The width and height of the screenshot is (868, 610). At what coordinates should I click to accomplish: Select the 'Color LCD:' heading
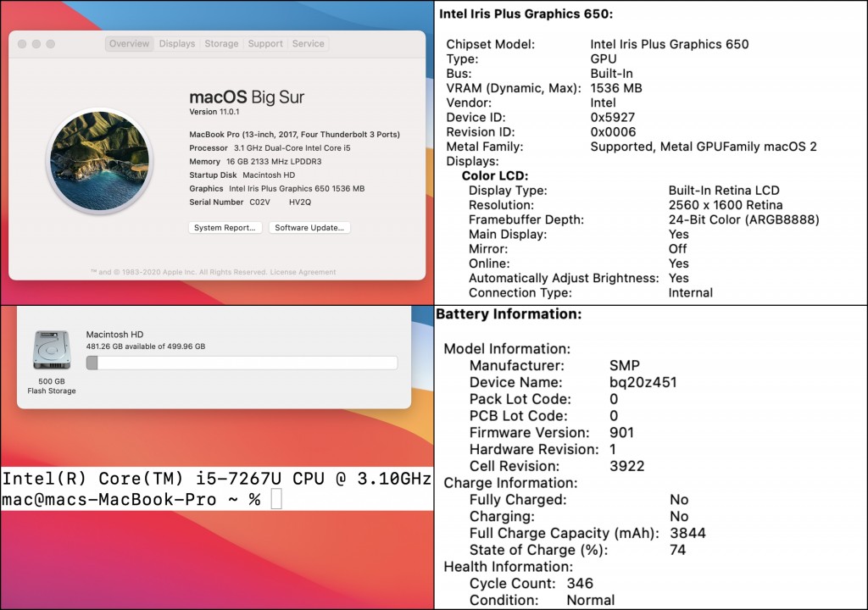(x=495, y=176)
